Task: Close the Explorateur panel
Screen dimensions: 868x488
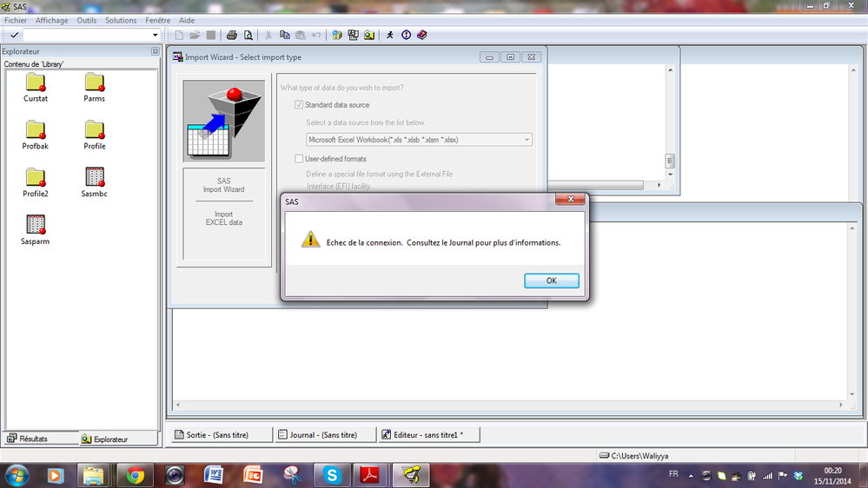Action: (155, 51)
